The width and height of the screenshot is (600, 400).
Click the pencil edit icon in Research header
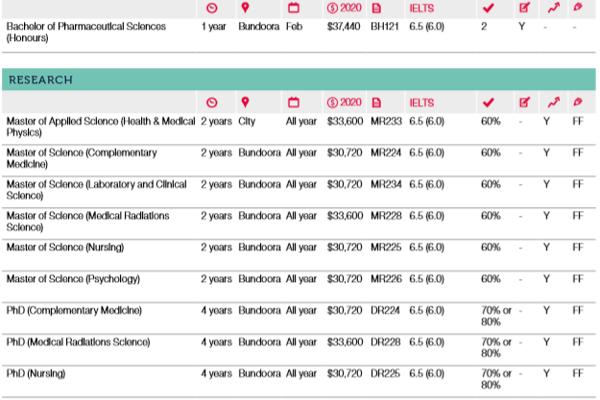click(x=524, y=102)
